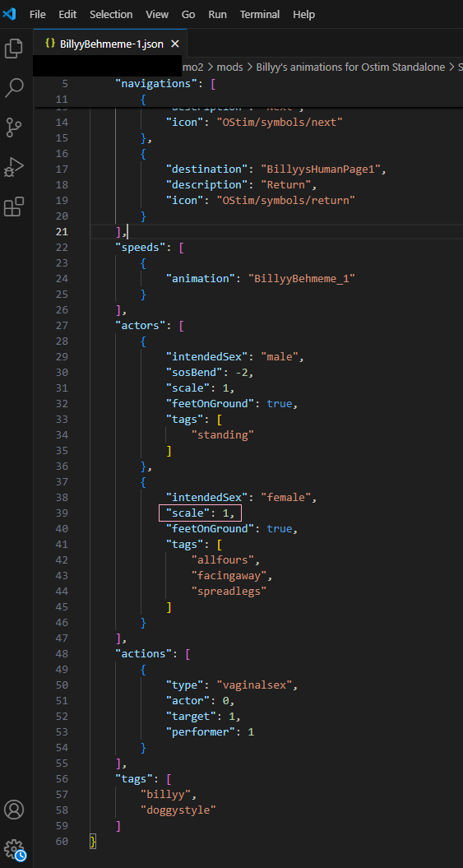
Task: Click breadcrumb 'Billyy's animations for Ostim Standalone'
Action: pos(350,67)
